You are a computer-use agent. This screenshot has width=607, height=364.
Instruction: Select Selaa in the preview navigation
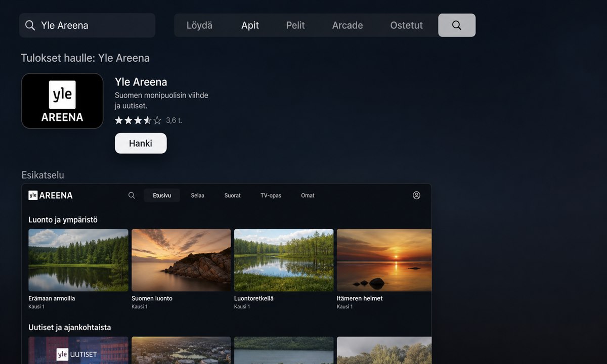198,195
